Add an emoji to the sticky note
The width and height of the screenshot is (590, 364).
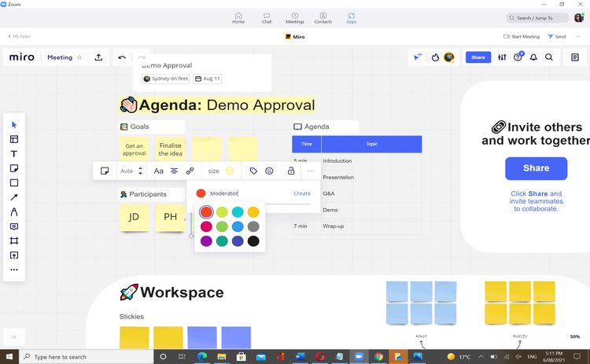click(x=269, y=171)
